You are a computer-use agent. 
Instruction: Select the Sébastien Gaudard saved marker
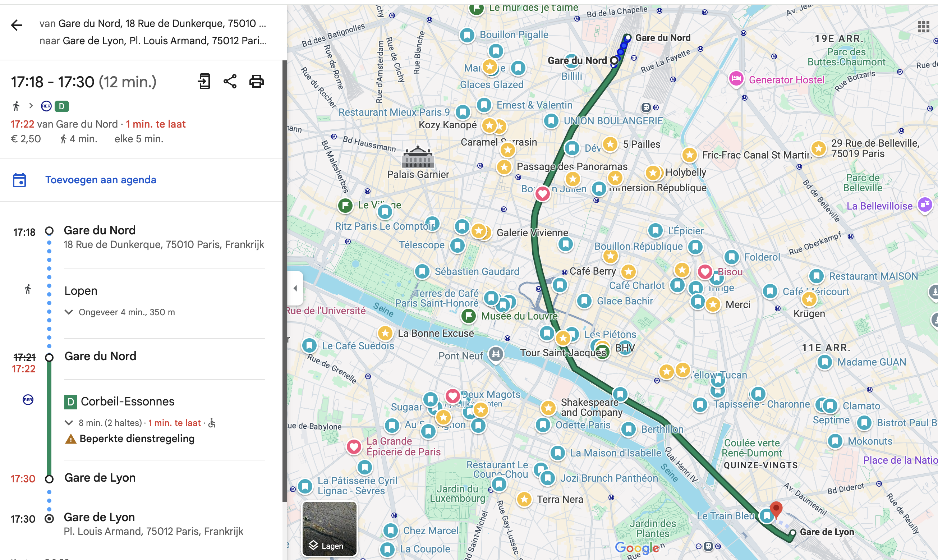click(x=422, y=271)
